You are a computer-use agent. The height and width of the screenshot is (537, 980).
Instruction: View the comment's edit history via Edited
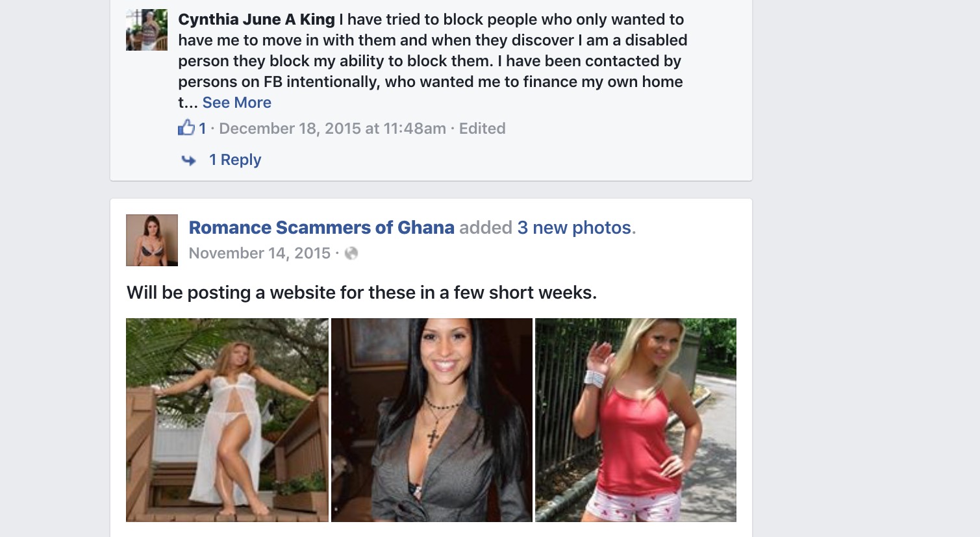(x=482, y=129)
